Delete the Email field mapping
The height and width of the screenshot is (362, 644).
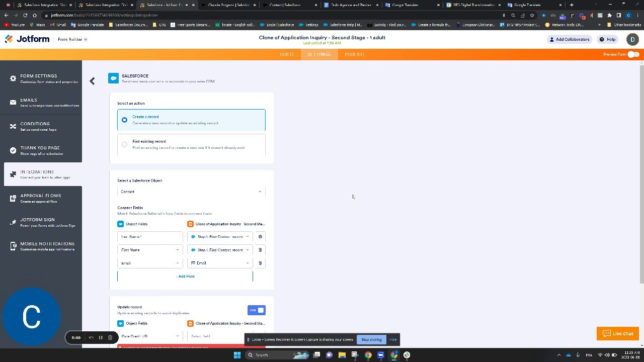260,263
